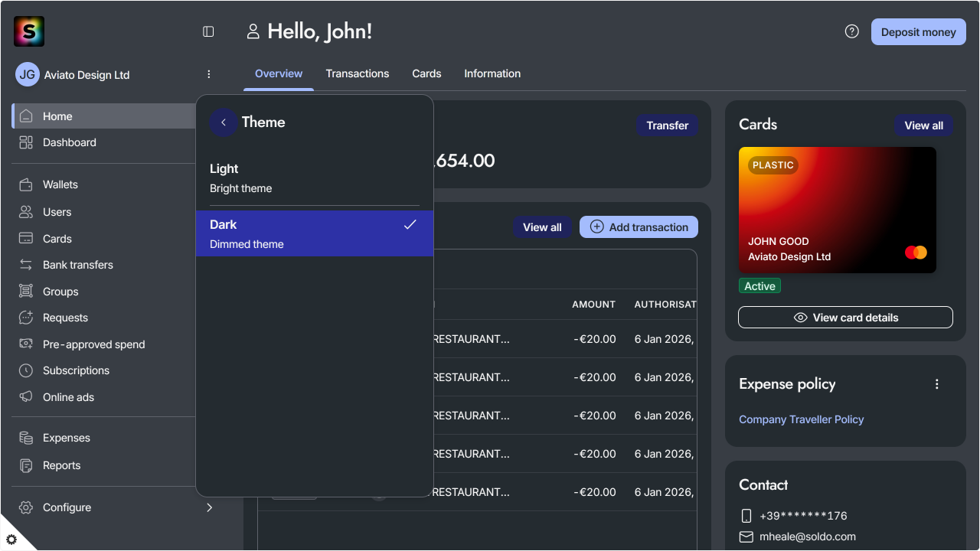The width and height of the screenshot is (980, 551).
Task: Click the Active status badge
Action: click(759, 286)
